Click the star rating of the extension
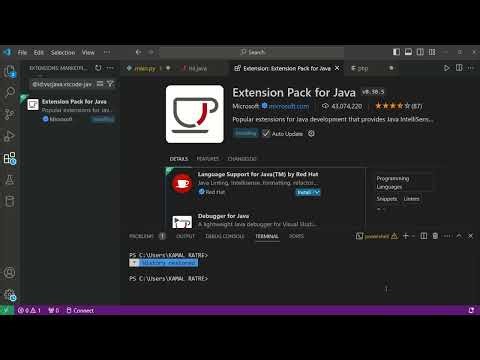The image size is (480, 360). coord(398,106)
